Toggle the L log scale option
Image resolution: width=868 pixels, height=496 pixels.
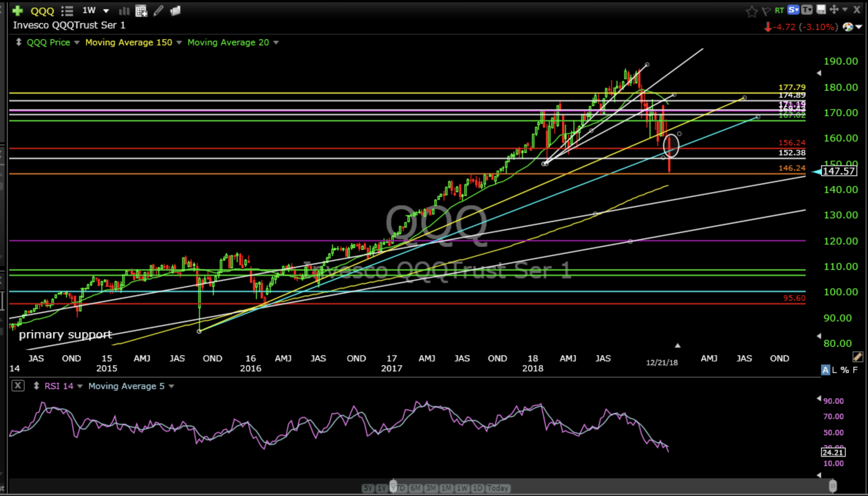(x=834, y=370)
